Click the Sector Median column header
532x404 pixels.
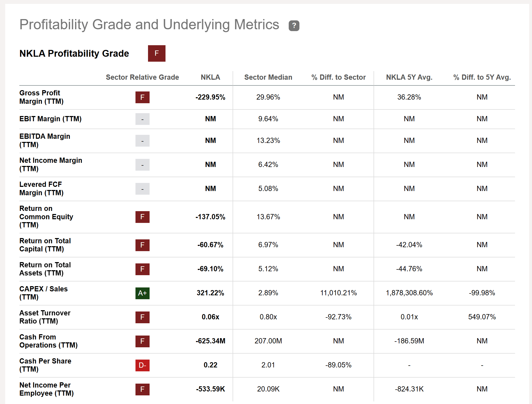(268, 77)
